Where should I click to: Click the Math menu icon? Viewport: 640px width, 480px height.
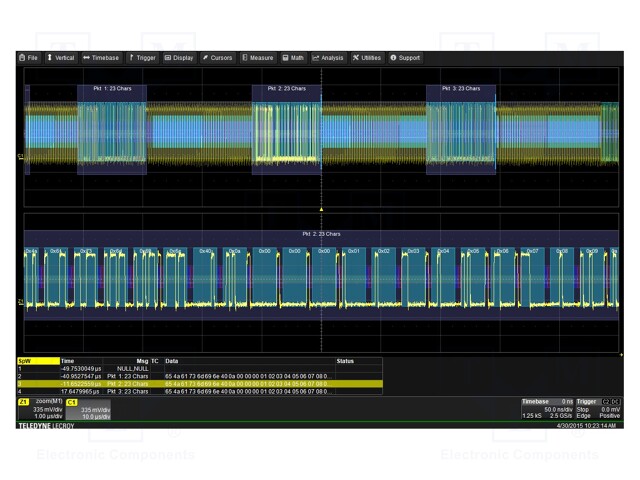pyautogui.click(x=285, y=58)
